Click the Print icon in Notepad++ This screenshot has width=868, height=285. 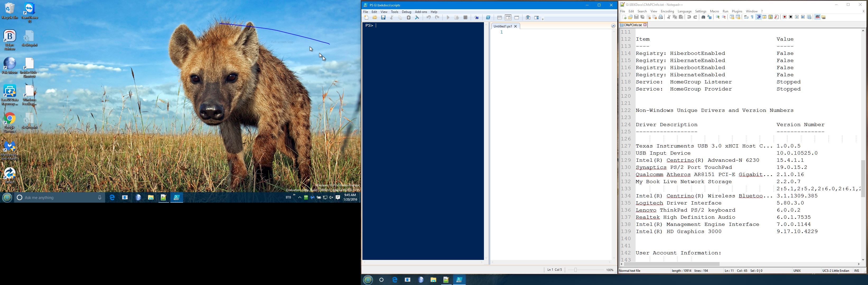661,17
